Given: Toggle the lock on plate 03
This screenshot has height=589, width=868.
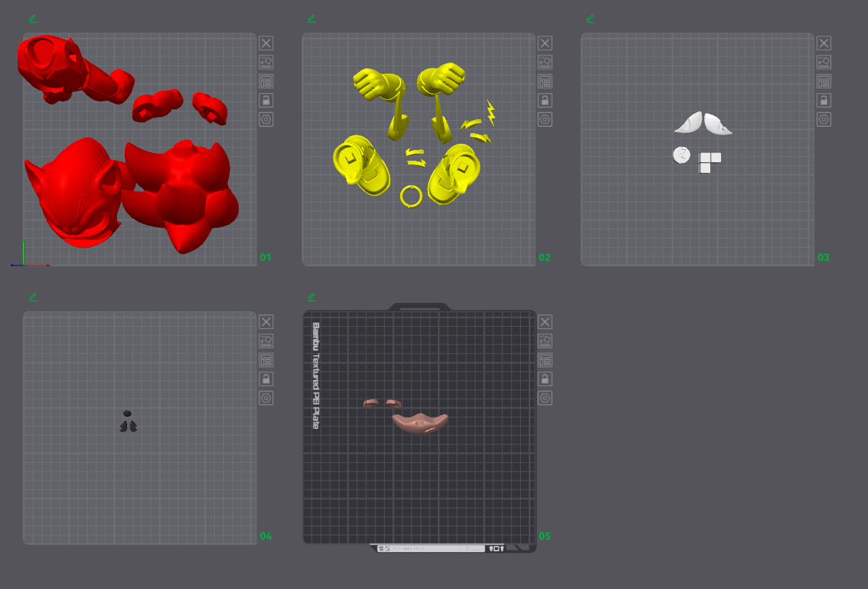Looking at the screenshot, I should (x=824, y=100).
